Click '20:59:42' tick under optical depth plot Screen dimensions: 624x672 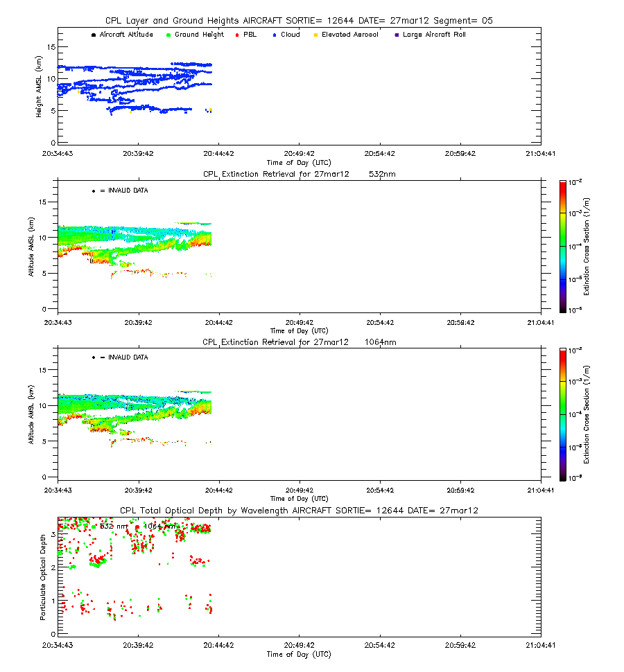(460, 645)
